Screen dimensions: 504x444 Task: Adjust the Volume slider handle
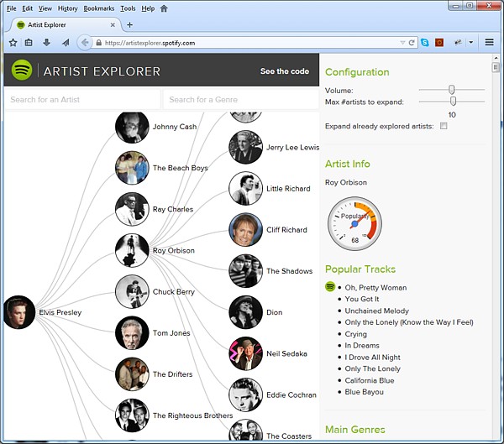(x=452, y=90)
